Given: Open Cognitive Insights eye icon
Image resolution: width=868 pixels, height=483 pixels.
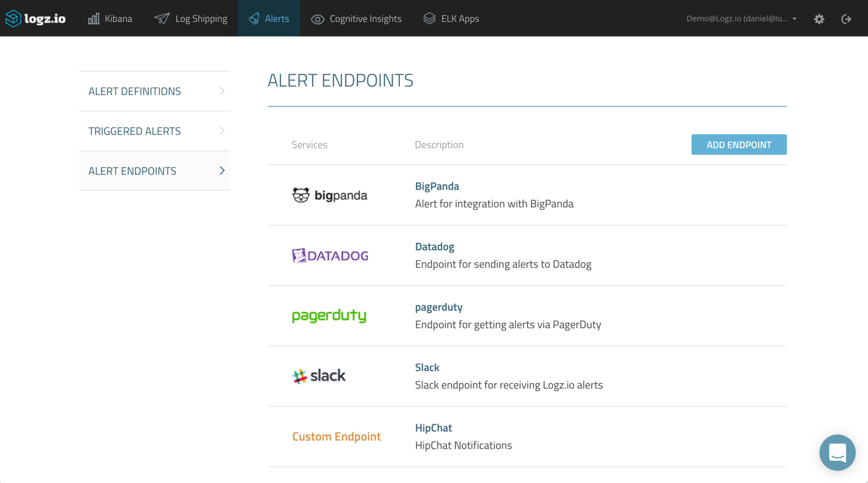Looking at the screenshot, I should click(x=318, y=19).
